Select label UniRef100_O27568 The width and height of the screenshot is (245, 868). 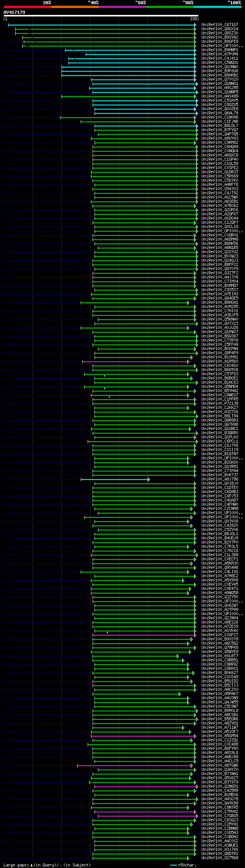click(x=219, y=858)
